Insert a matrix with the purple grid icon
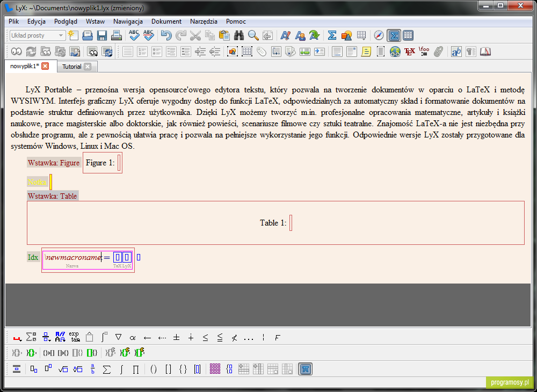537x392 pixels. (215, 369)
